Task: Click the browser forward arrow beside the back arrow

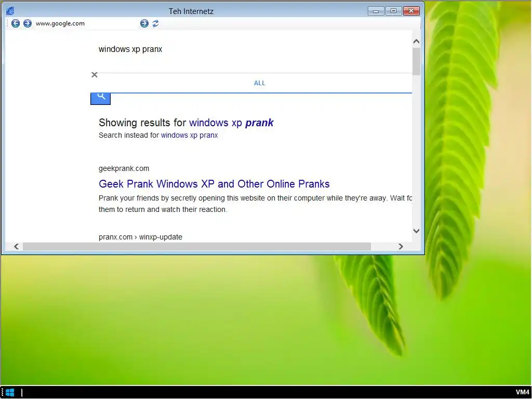Action: [28, 23]
